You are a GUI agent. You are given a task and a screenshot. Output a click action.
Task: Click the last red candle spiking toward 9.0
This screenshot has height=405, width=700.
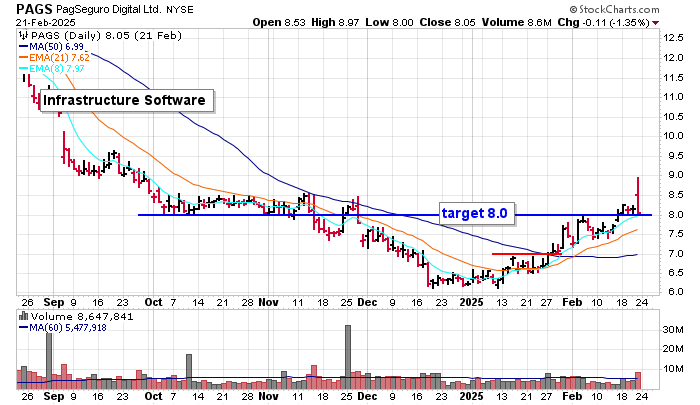638,196
